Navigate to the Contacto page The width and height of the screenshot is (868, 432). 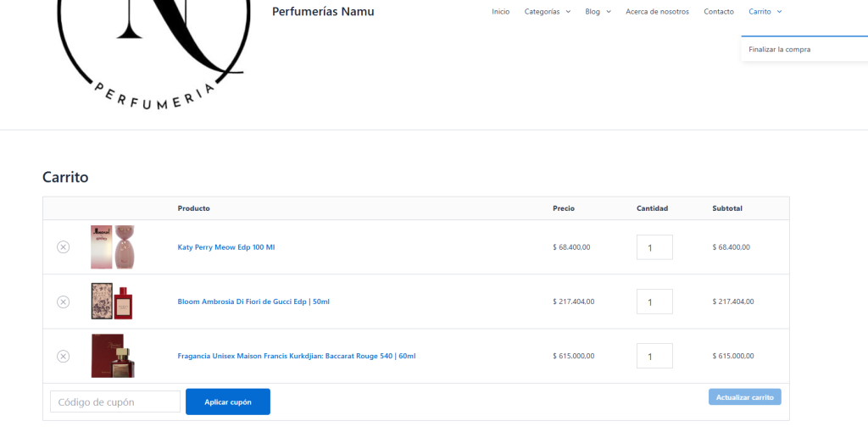[x=719, y=12]
